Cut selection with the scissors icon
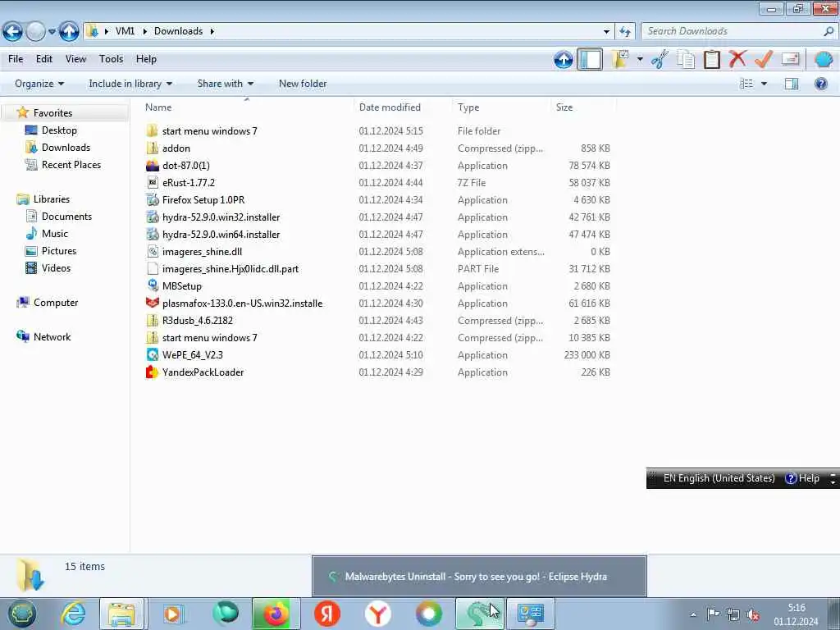This screenshot has height=630, width=840. pyautogui.click(x=660, y=59)
